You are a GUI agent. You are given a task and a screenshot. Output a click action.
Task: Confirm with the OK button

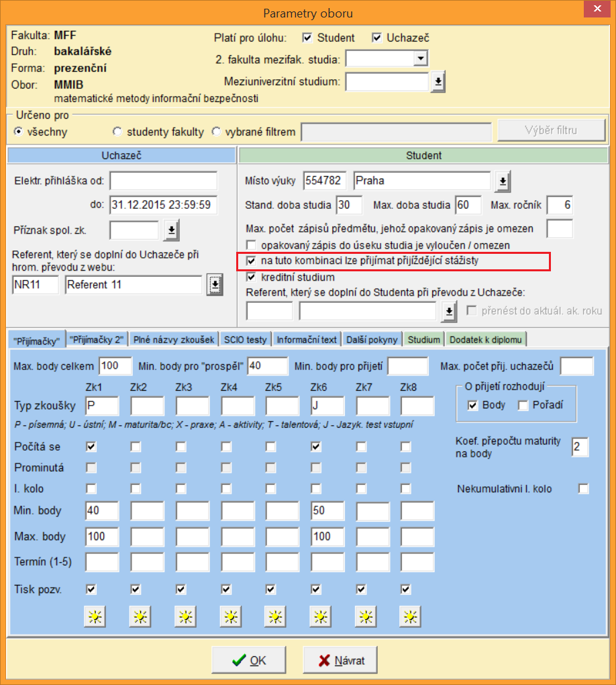pyautogui.click(x=249, y=660)
